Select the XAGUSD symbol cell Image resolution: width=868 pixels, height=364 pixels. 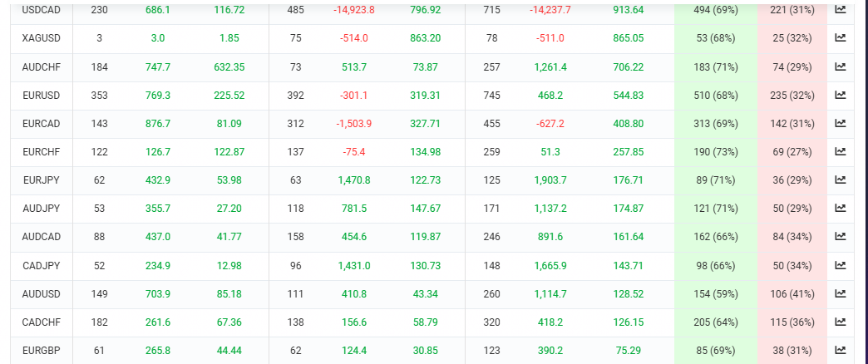point(42,39)
